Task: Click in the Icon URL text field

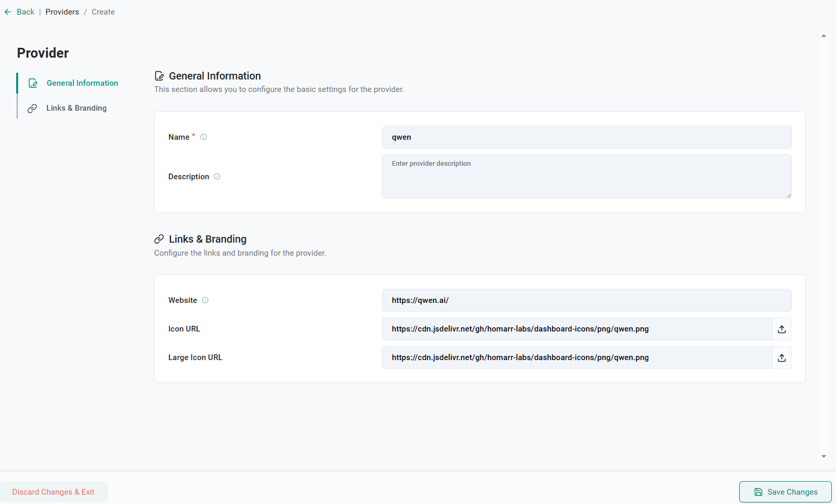Action: 577,329
